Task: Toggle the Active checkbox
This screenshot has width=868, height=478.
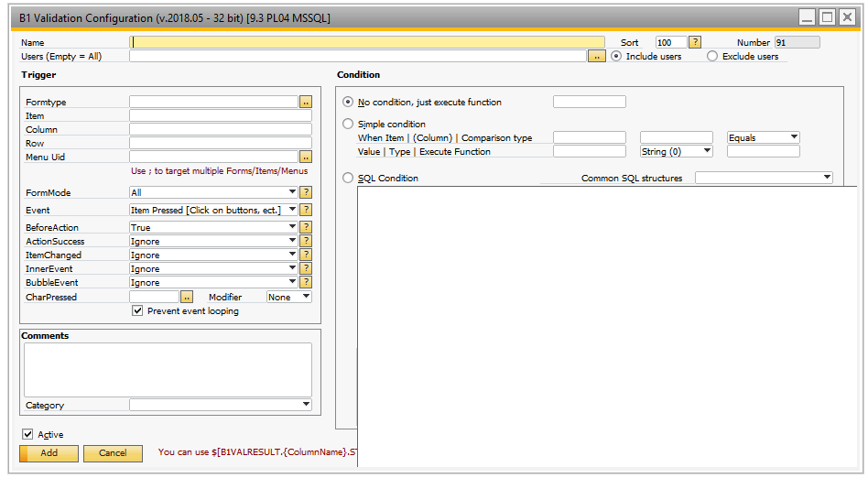Action: pos(27,434)
